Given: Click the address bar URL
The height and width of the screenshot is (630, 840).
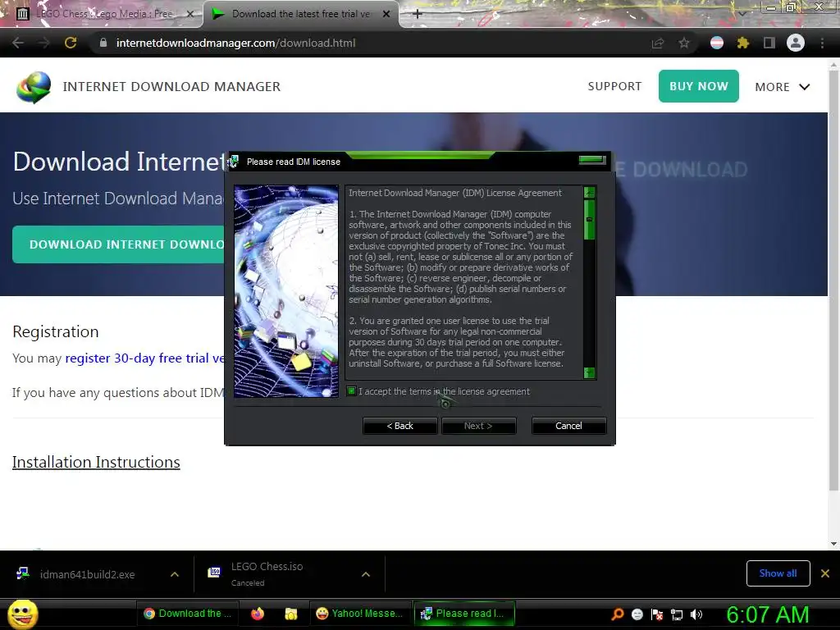Looking at the screenshot, I should 235,43.
